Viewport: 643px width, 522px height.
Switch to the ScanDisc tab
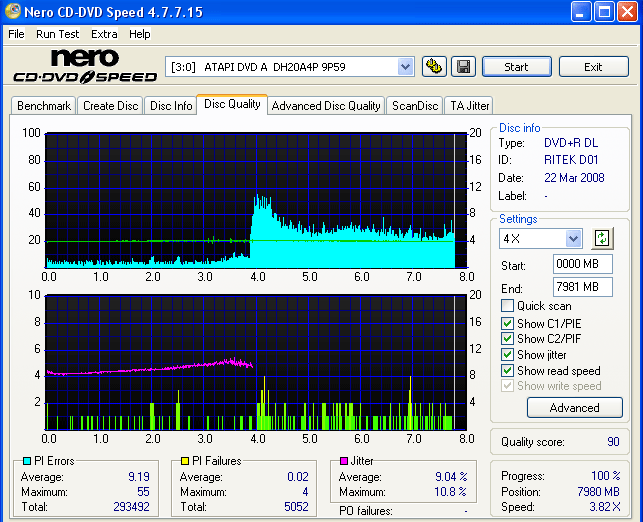coord(415,106)
